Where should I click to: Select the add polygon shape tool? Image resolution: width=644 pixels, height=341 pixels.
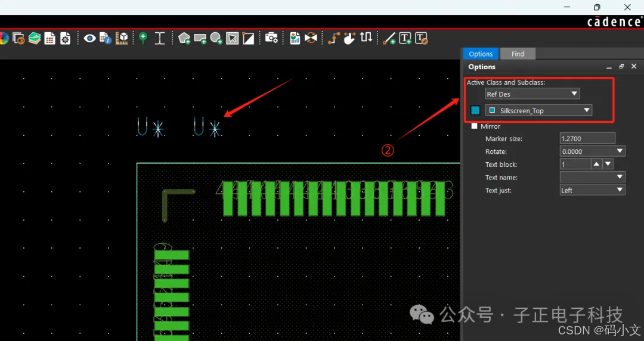pos(184,39)
